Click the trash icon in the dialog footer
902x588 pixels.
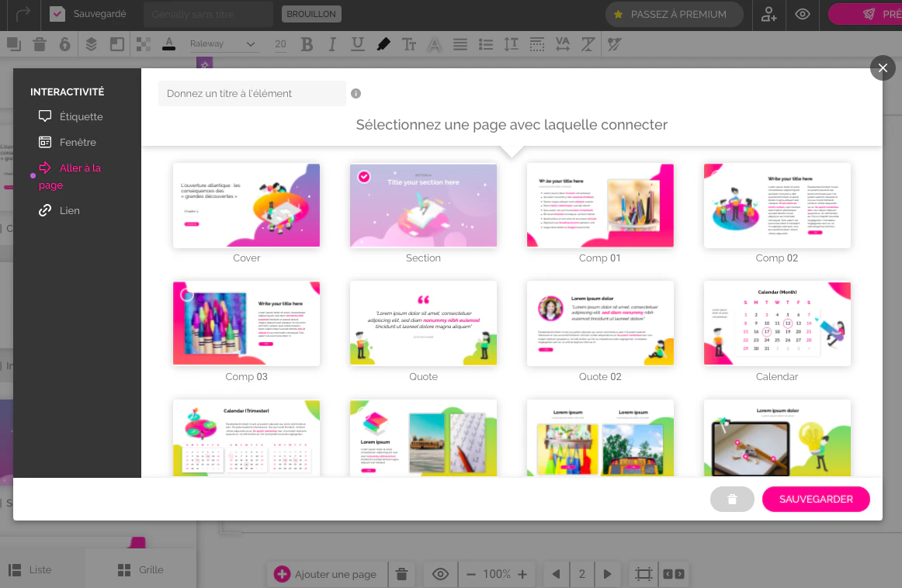tap(732, 499)
